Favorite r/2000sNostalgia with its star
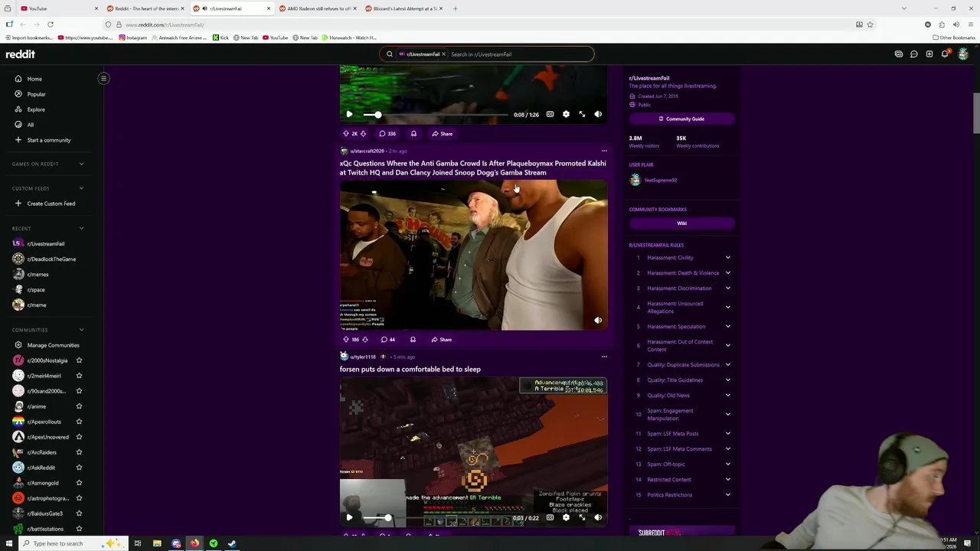 79,360
